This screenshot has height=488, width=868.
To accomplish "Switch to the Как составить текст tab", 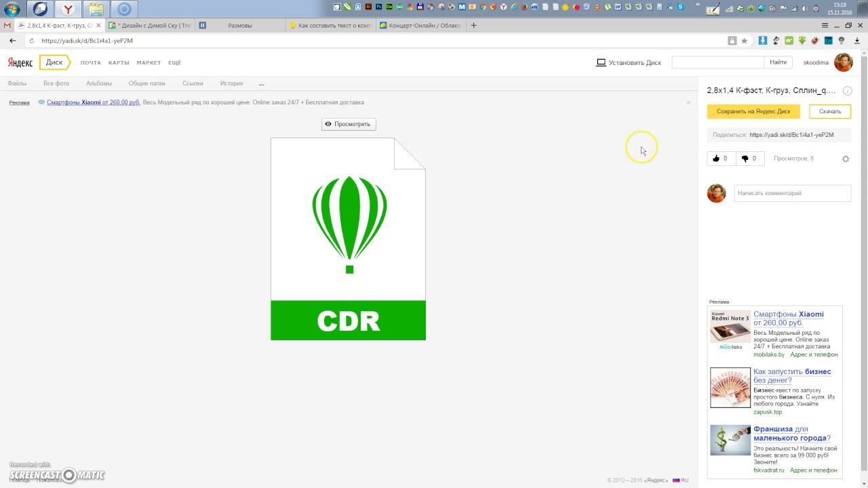I will (330, 25).
